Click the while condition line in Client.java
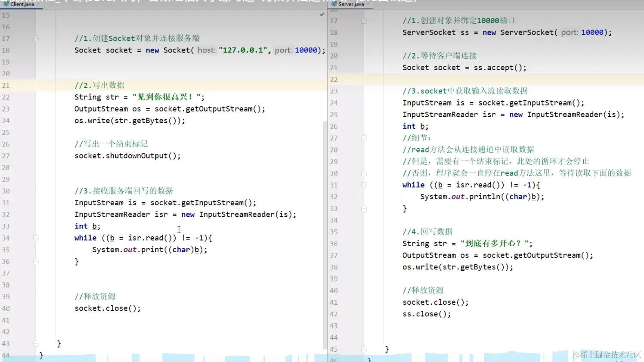The height and width of the screenshot is (362, 644). coord(143,238)
